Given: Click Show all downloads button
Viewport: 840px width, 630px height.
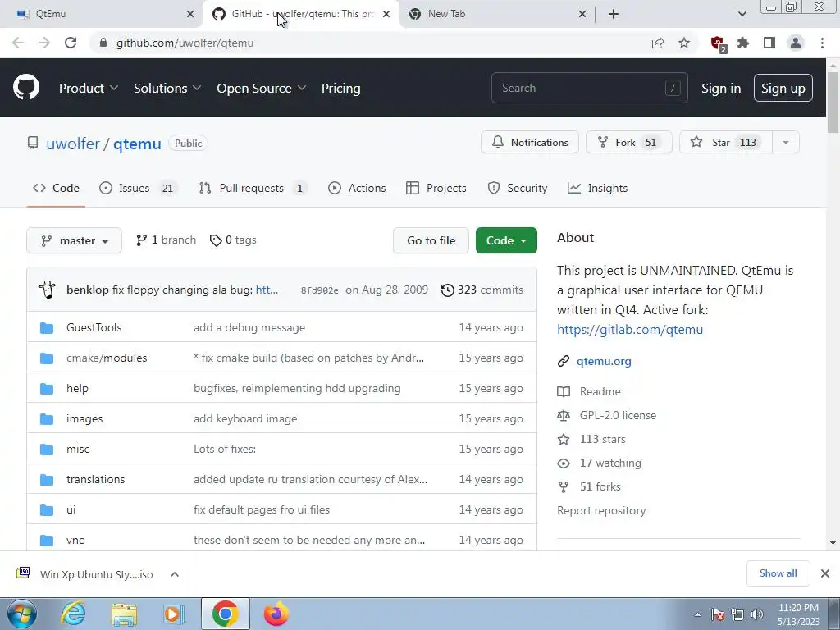Looking at the screenshot, I should (778, 573).
